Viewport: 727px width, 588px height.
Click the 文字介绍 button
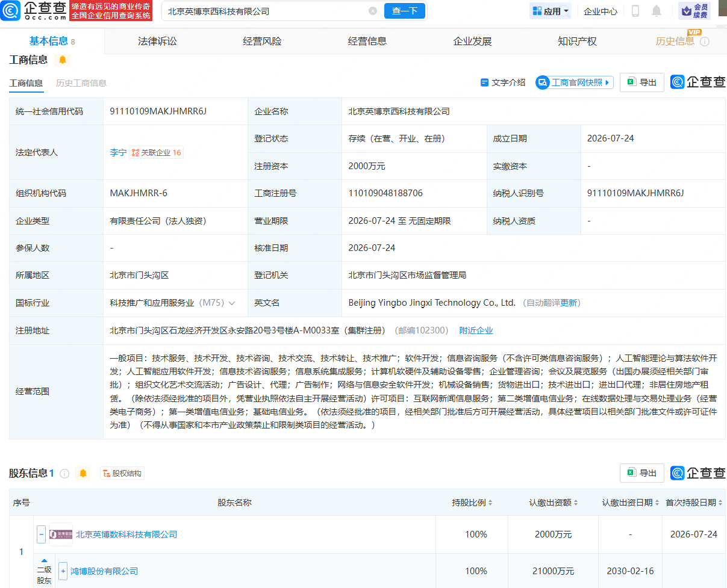point(502,82)
